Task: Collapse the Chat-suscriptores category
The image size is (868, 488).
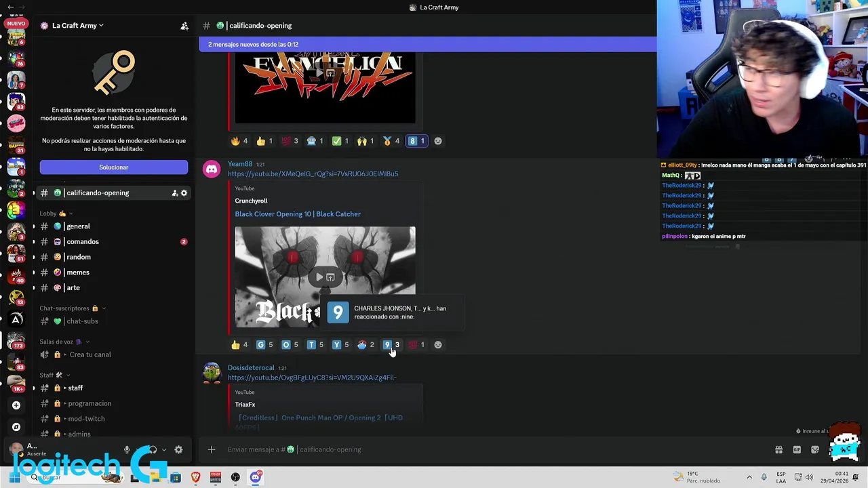Action: (x=73, y=308)
